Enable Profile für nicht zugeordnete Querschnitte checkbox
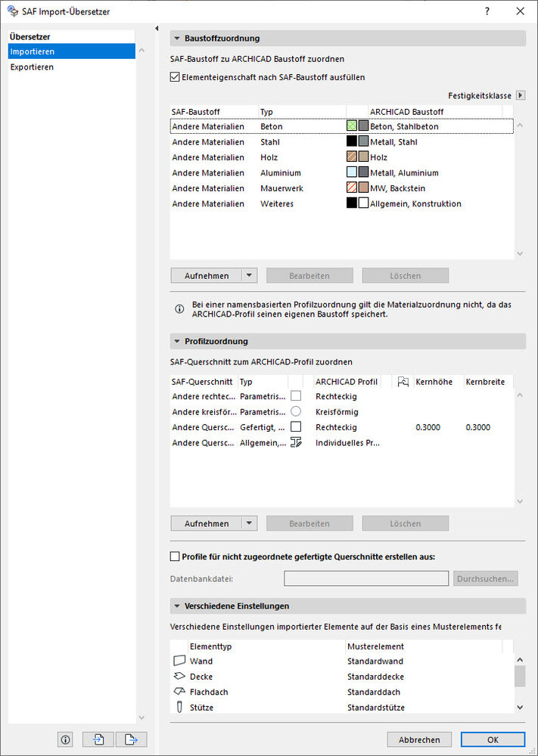The image size is (538, 756). (x=175, y=556)
